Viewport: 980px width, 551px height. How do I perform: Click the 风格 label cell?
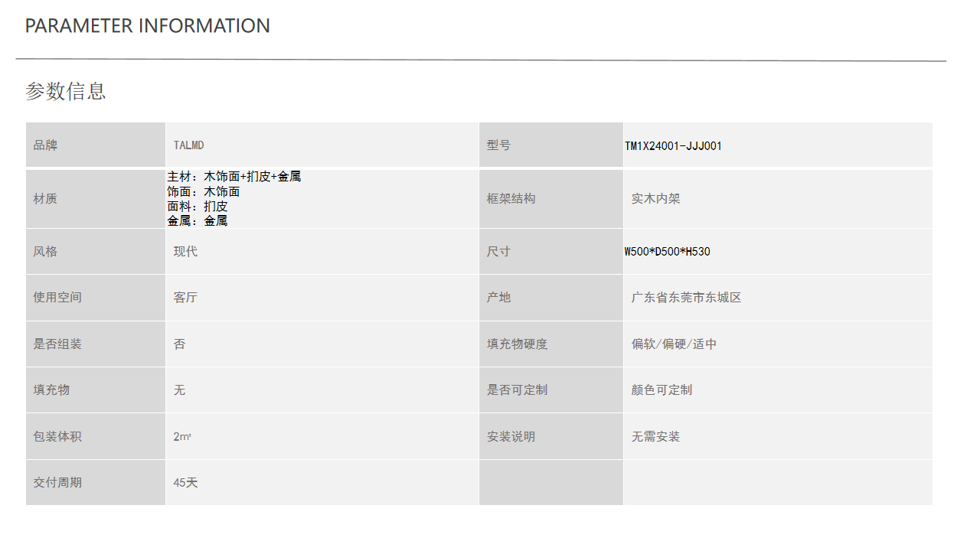(x=96, y=251)
